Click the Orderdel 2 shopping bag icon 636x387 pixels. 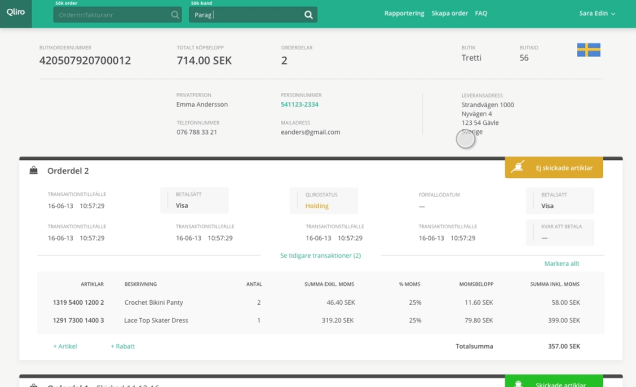pyautogui.click(x=34, y=170)
